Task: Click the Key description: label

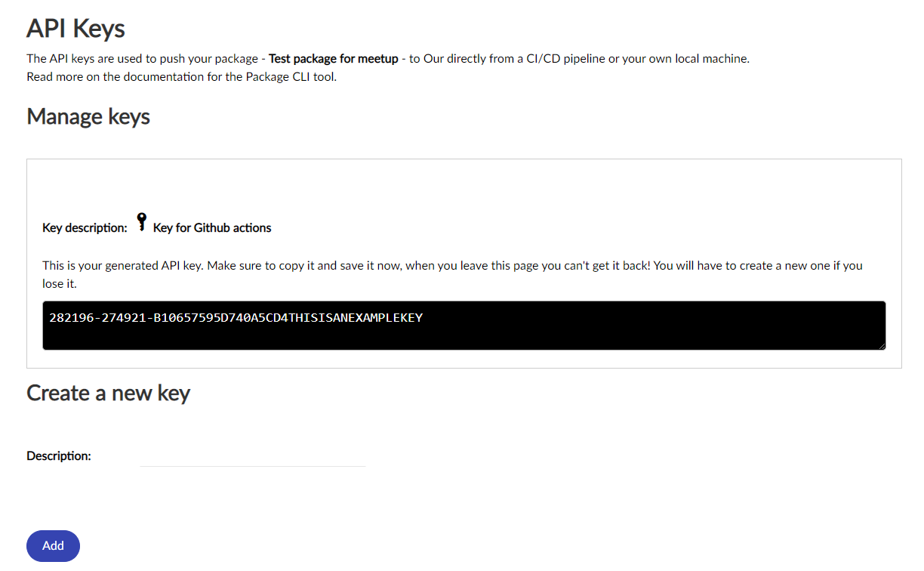Action: (x=85, y=227)
